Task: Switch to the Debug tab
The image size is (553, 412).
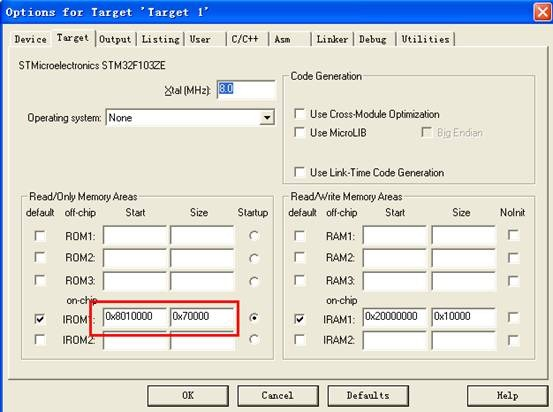Action: [373, 39]
